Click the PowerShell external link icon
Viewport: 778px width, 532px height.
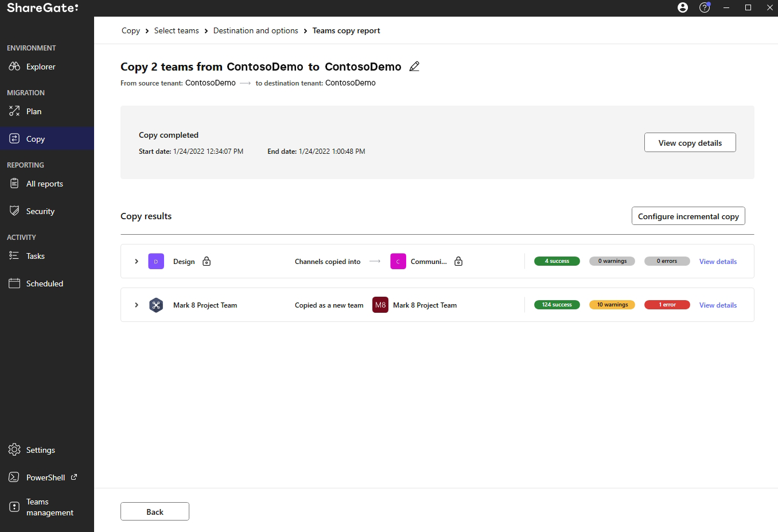[74, 477]
